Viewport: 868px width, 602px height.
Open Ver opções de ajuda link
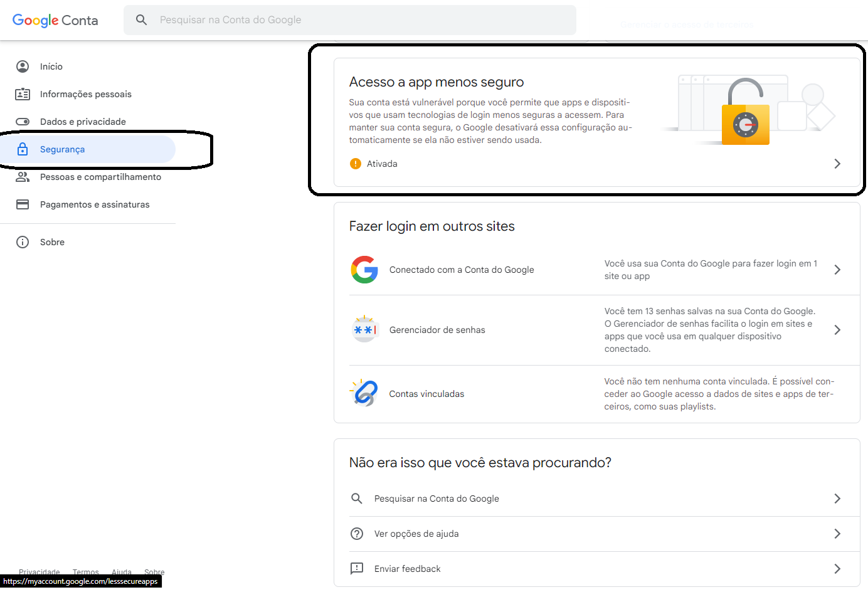tap(416, 534)
